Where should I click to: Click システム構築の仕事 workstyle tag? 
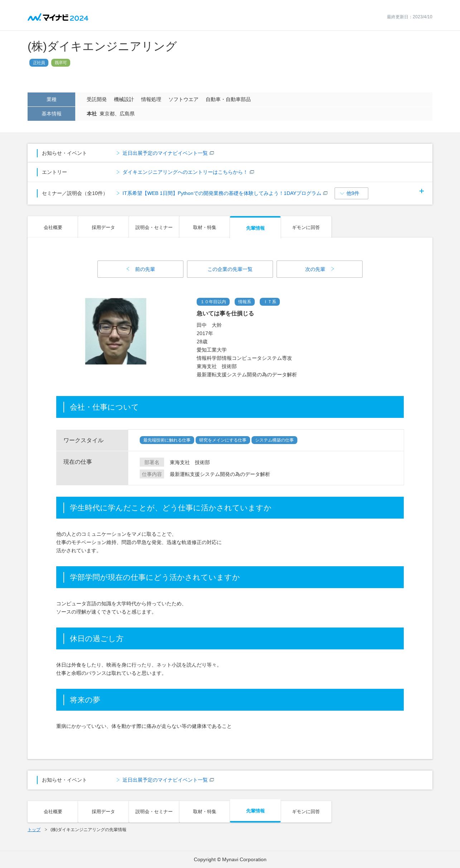274,440
